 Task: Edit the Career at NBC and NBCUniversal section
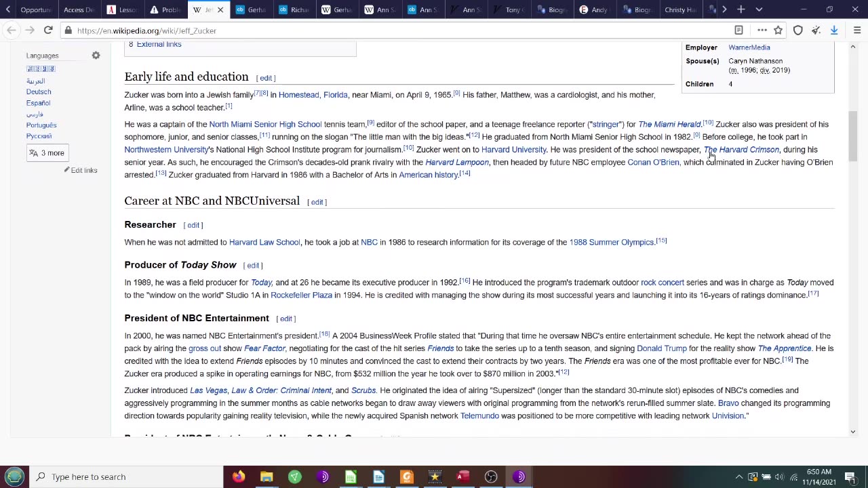(317, 202)
